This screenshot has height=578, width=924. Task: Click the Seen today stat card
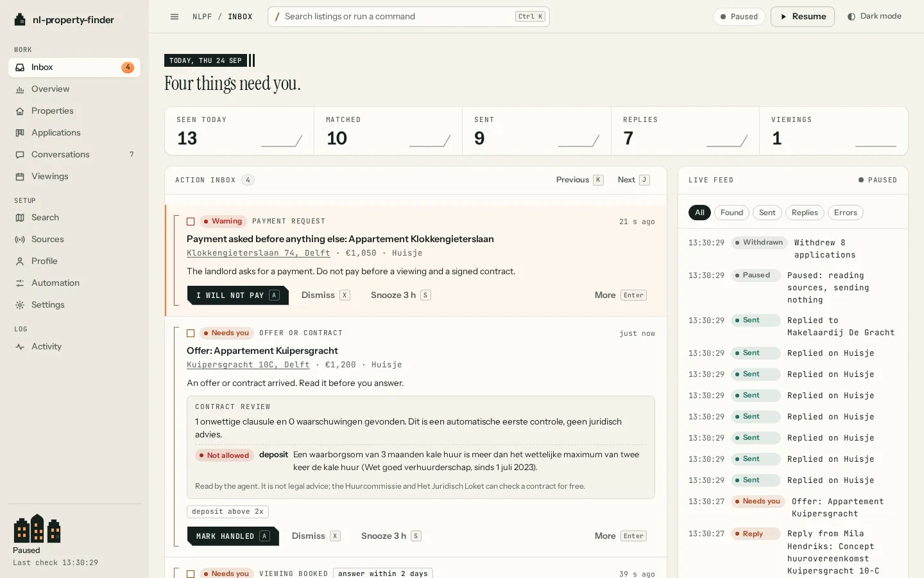click(239, 131)
